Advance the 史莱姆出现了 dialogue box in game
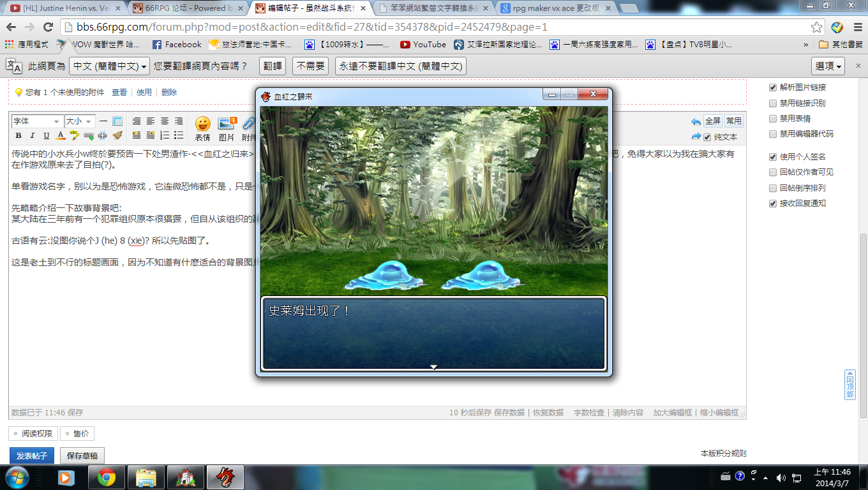The image size is (868, 490). click(x=433, y=334)
